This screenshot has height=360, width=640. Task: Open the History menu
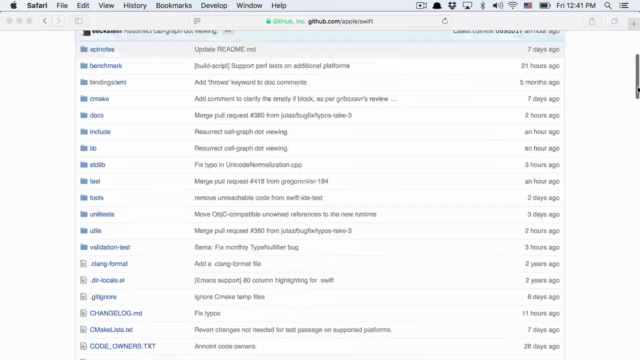135,6
